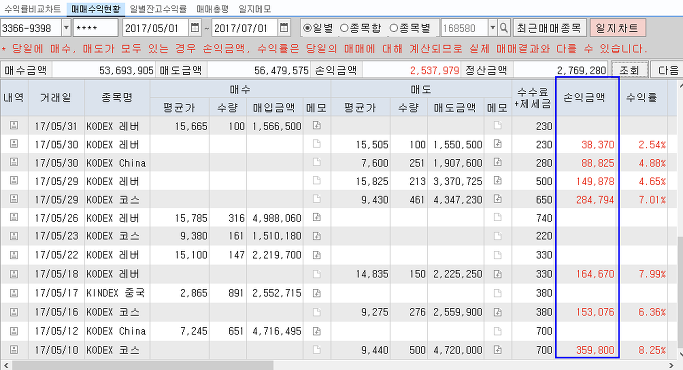
Task: Open details icon for 17/05/10 row
Action: pos(14,350)
